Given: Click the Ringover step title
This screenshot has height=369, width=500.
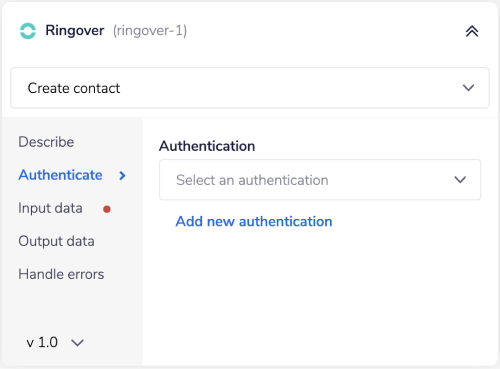Looking at the screenshot, I should pyautogui.click(x=75, y=31).
